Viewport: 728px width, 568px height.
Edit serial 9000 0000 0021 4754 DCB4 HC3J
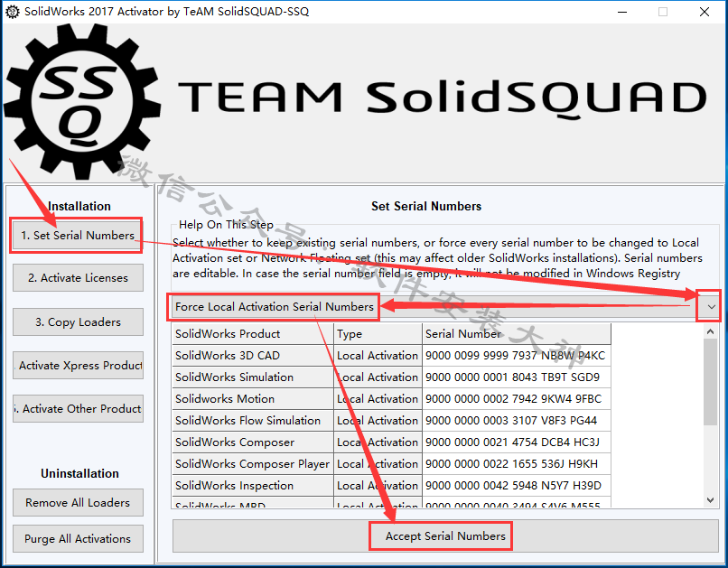tap(517, 442)
